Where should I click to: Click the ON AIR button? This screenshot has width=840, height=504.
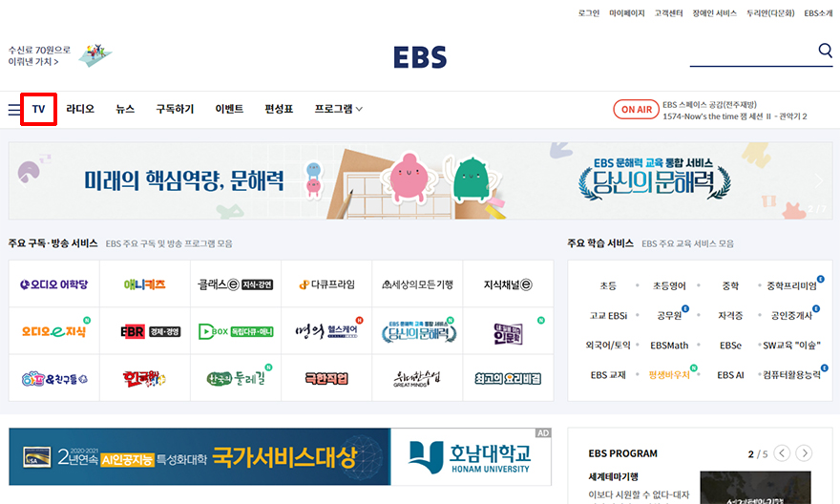tap(637, 109)
